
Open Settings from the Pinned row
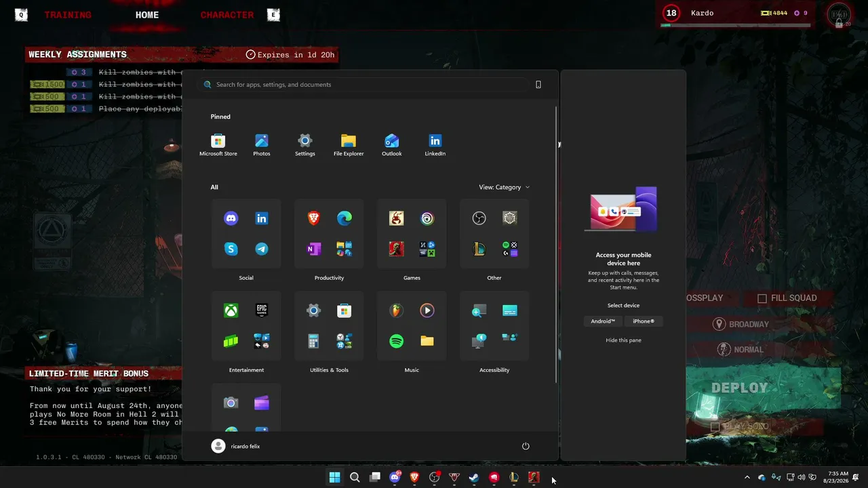point(305,144)
